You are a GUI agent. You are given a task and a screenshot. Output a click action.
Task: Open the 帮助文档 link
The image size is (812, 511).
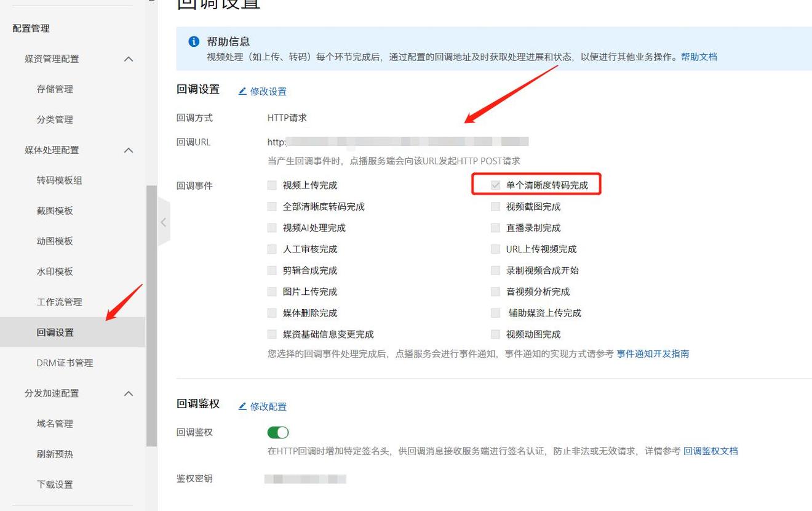click(x=699, y=55)
